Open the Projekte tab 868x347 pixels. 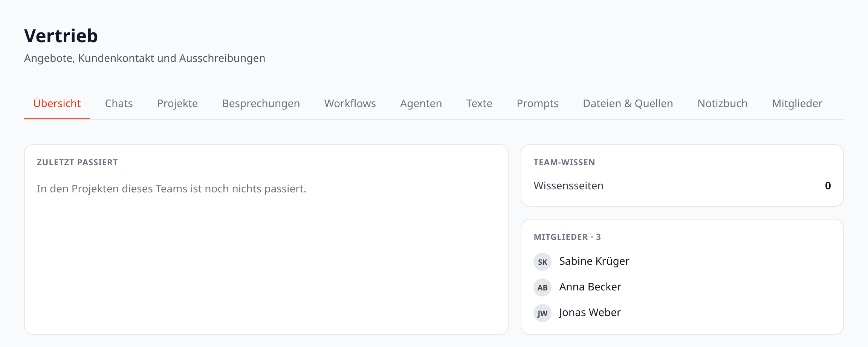[177, 103]
